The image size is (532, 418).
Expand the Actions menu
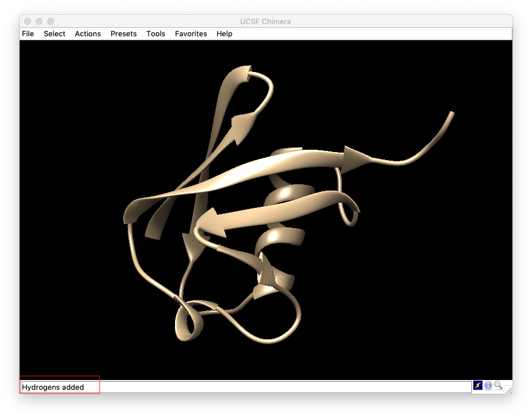88,34
